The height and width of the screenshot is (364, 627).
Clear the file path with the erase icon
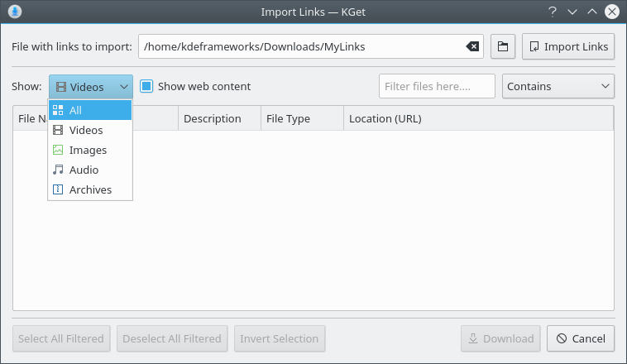pyautogui.click(x=472, y=47)
